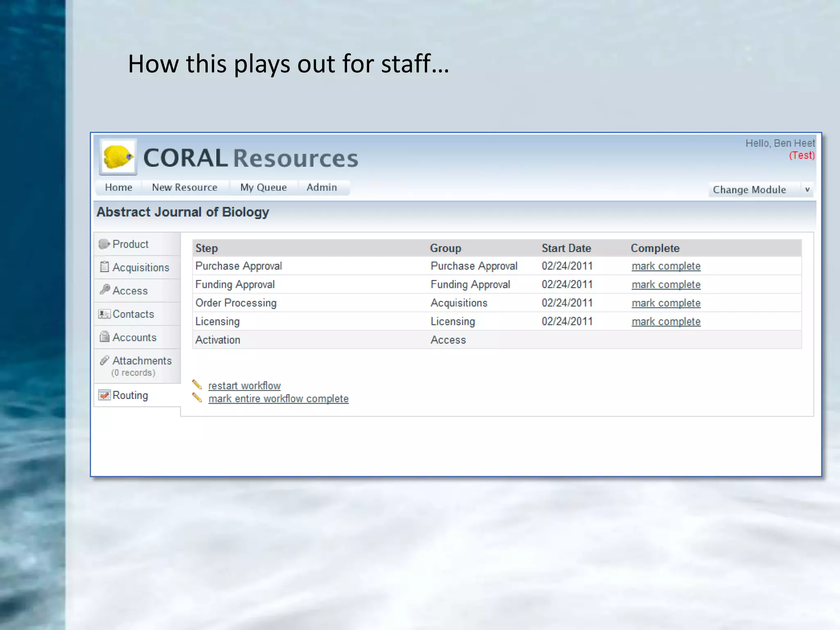Click pencil icon beside restart workflow
The width and height of the screenshot is (840, 630).
click(197, 385)
